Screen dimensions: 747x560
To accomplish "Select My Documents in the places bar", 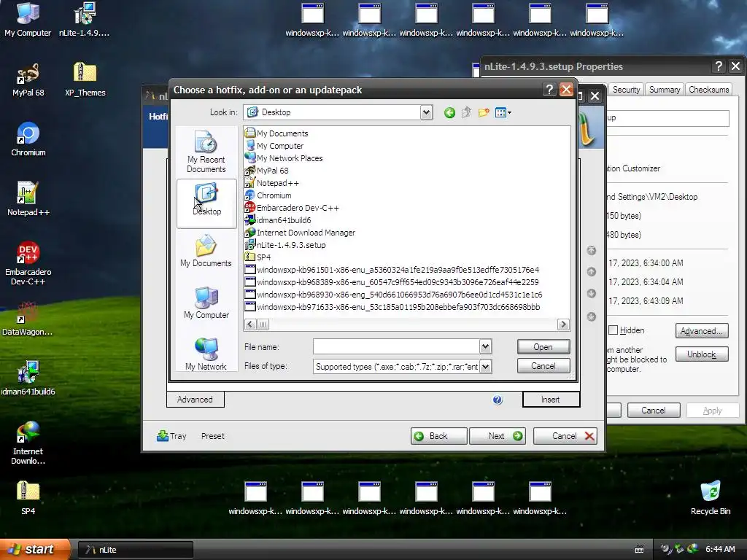I will pyautogui.click(x=206, y=251).
